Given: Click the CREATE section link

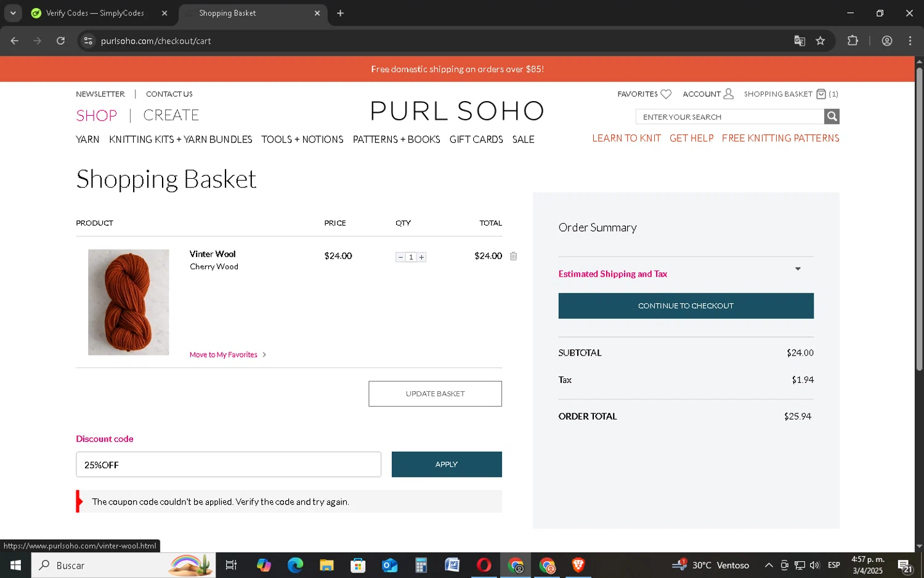Looking at the screenshot, I should tap(171, 115).
